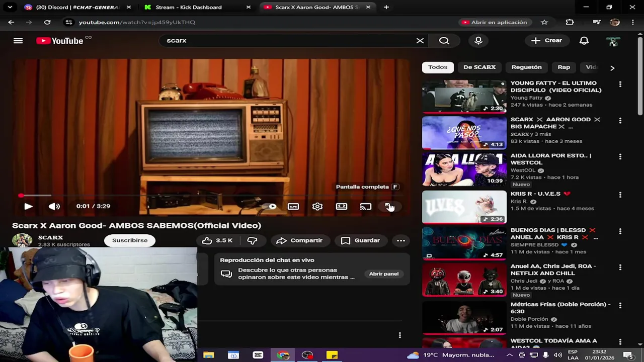
Task: Open player settings gear
Action: pos(317,206)
